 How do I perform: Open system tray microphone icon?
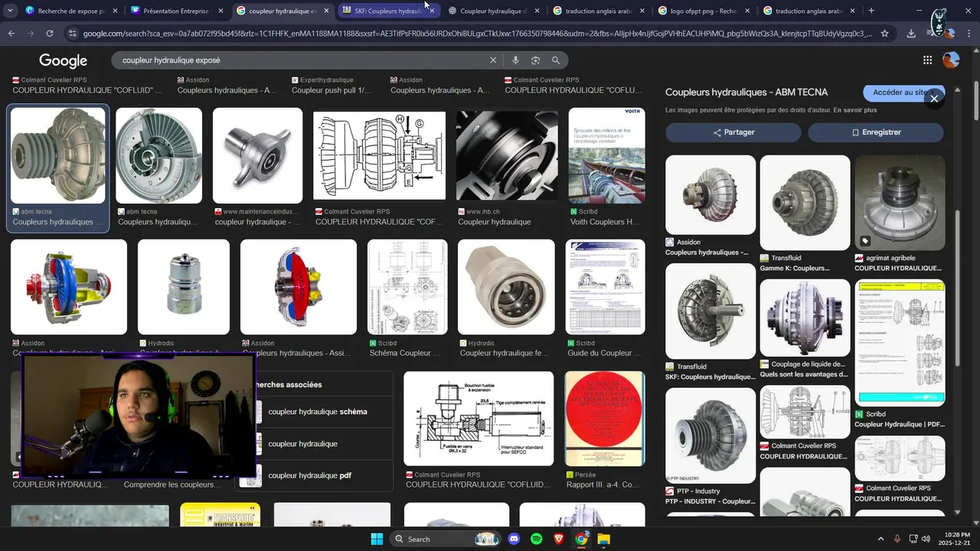point(897,539)
